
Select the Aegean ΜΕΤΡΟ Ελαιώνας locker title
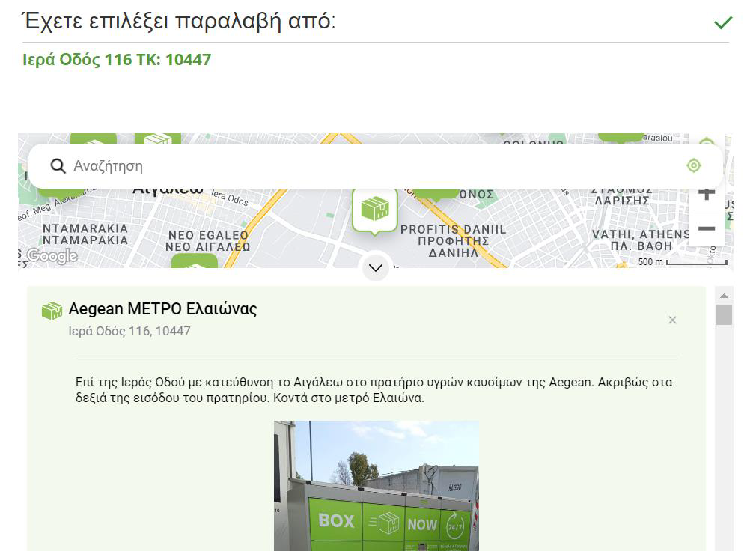coord(162,309)
